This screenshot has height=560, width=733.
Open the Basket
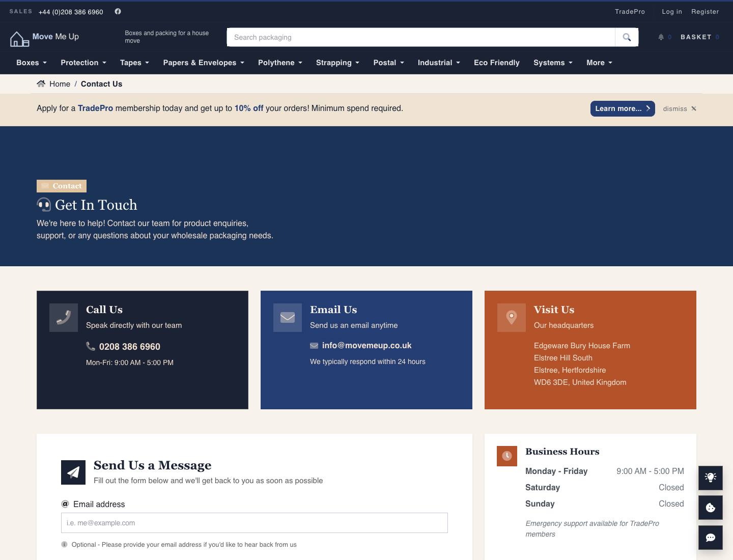(700, 37)
